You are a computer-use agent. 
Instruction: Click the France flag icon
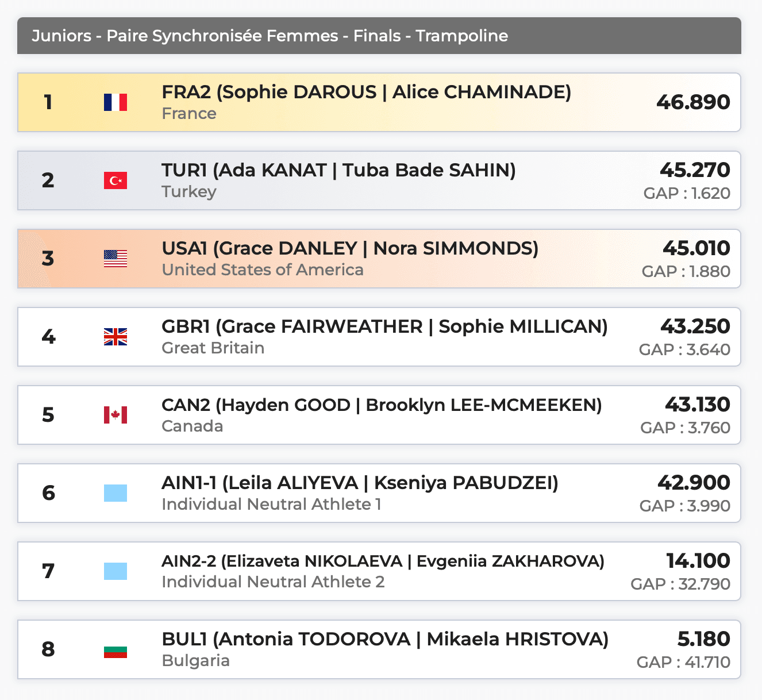[x=116, y=102]
